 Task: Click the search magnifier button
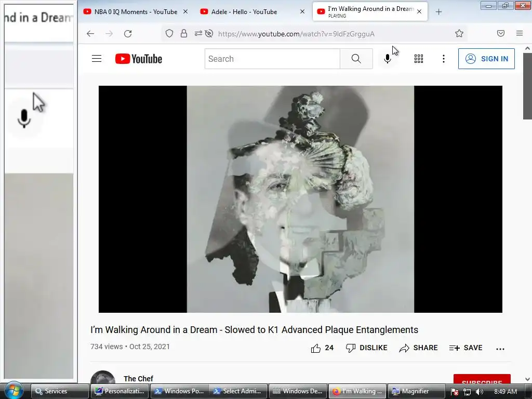click(x=356, y=59)
